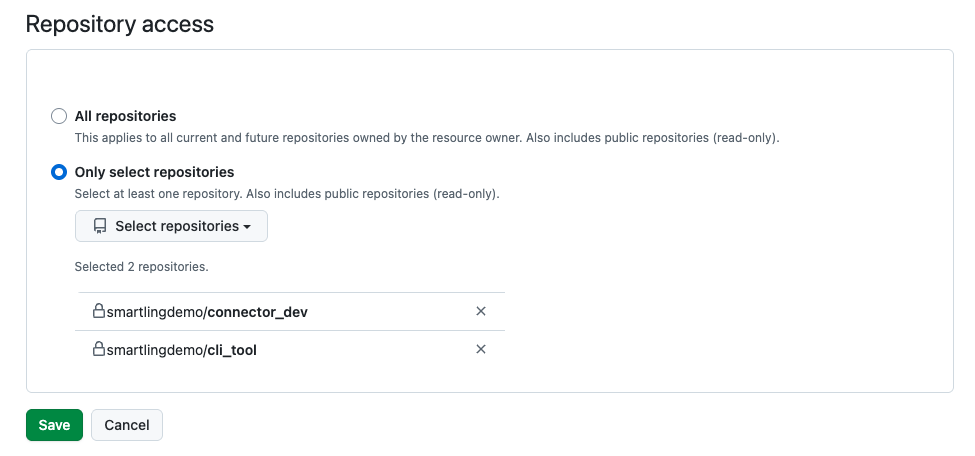Click the Repository access heading

(119, 24)
